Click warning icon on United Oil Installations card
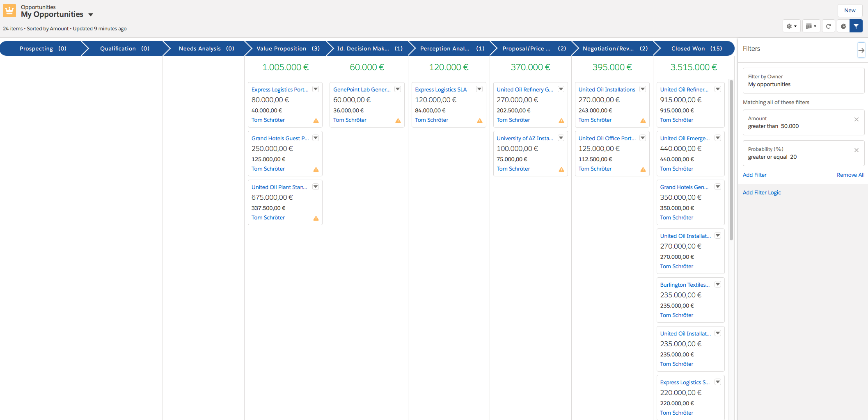 click(x=643, y=121)
